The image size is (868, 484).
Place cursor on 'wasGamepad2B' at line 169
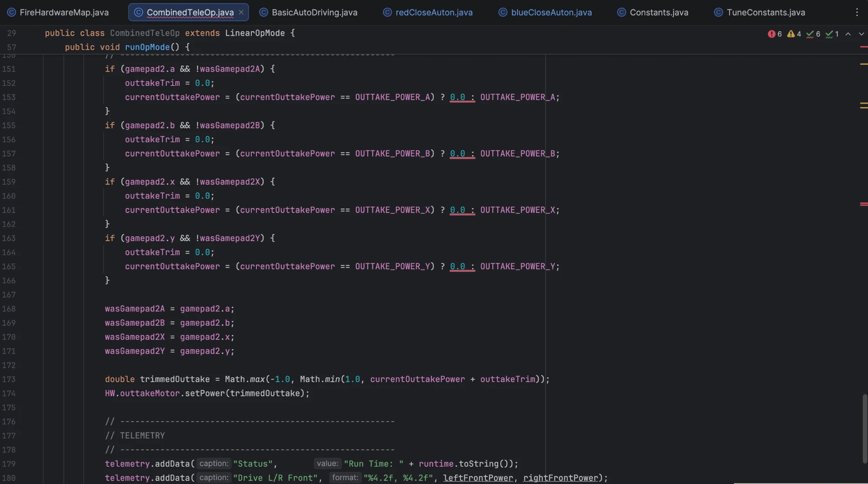pos(135,323)
